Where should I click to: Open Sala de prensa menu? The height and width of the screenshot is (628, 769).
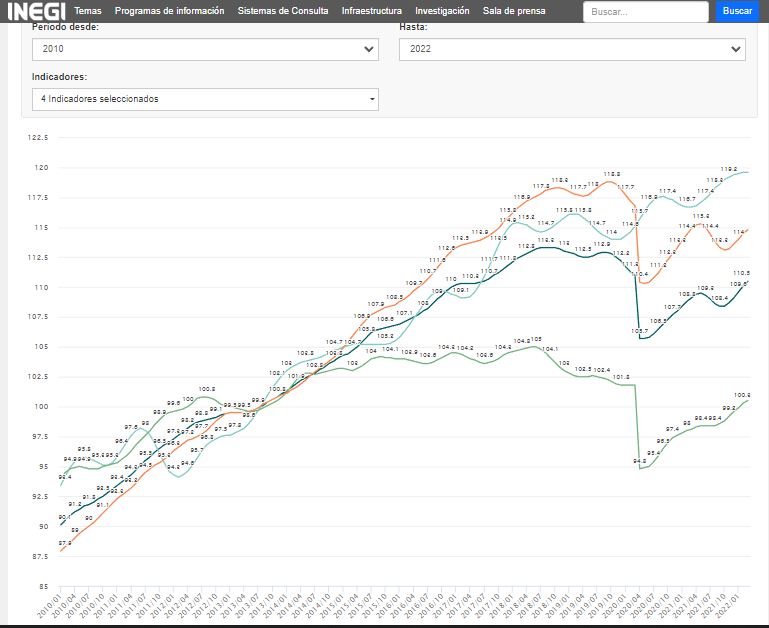[x=514, y=11]
